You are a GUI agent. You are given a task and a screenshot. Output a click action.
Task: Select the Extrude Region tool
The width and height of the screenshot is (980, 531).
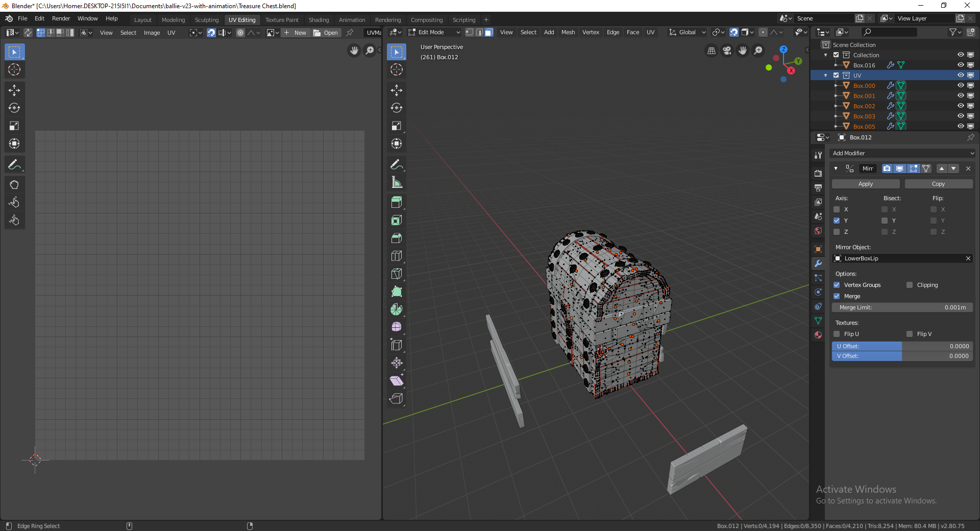click(x=397, y=202)
